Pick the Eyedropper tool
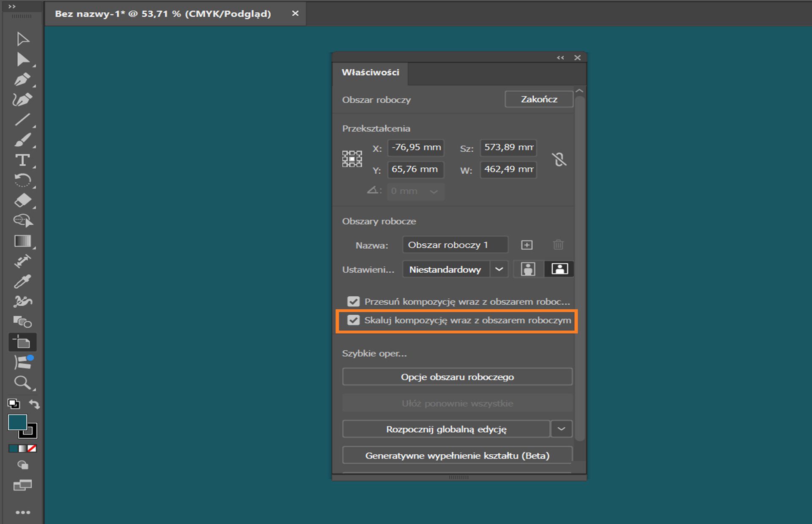The image size is (812, 524). pyautogui.click(x=22, y=281)
